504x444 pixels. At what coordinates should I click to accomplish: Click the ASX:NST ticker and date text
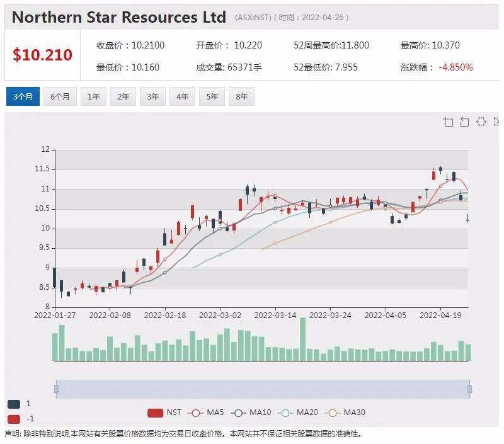coord(292,18)
